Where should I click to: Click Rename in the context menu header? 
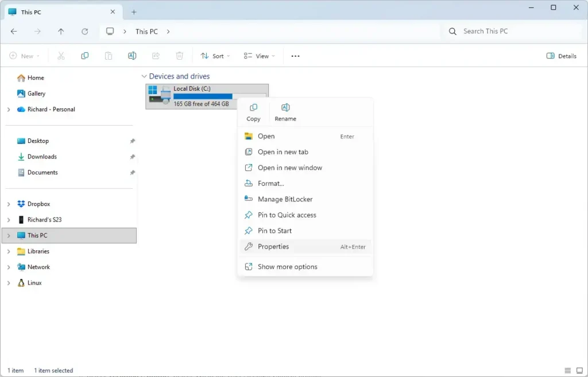(285, 112)
